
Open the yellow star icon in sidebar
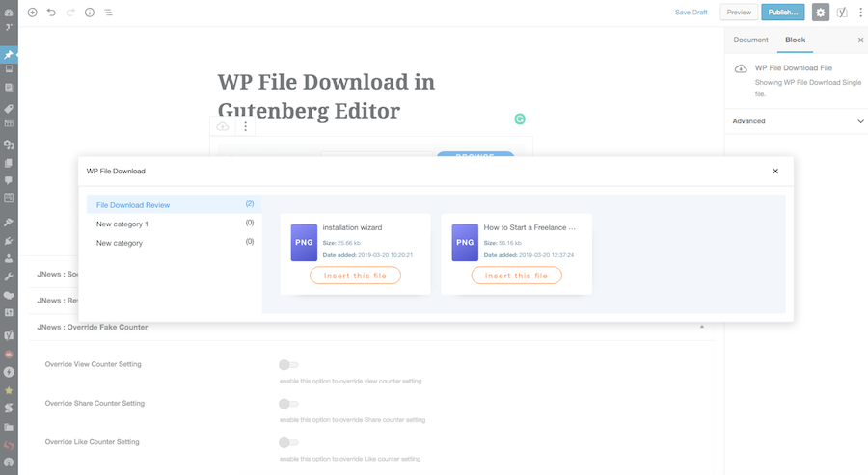tap(9, 390)
